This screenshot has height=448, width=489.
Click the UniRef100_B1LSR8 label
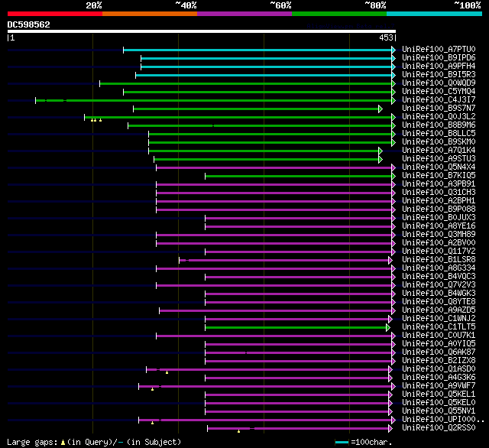point(439,260)
